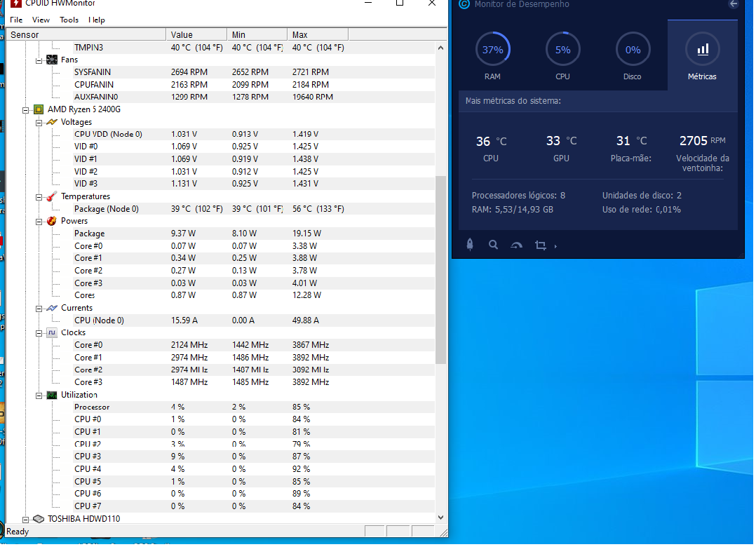This screenshot has height=554, width=756.
Task: Click the scroll down arrow in HWMonitor
Action: coord(440,518)
